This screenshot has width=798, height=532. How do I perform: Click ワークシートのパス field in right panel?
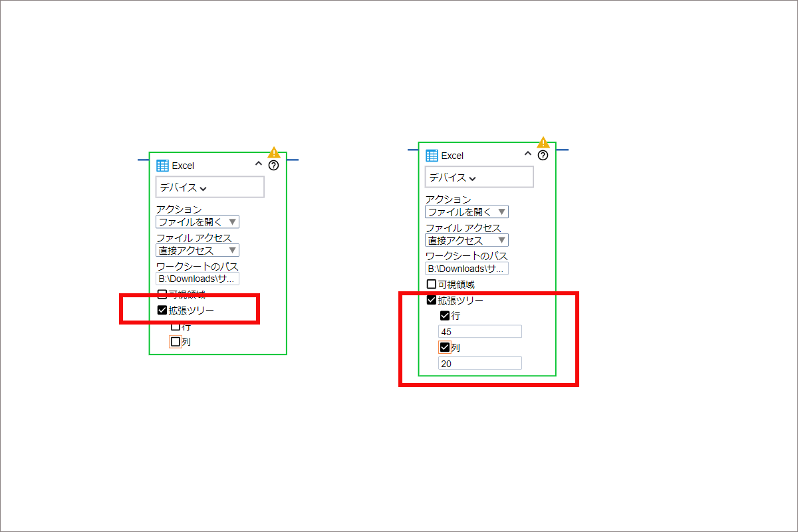point(467,269)
